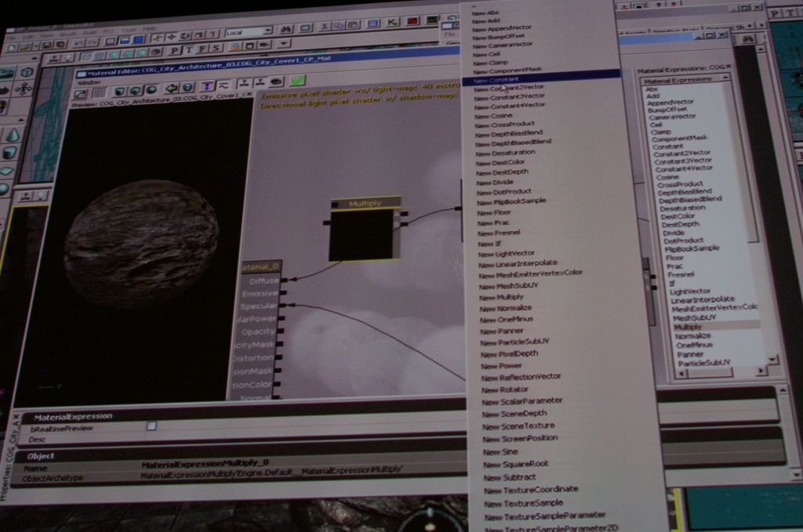Screen dimensions: 803x532
Task: Toggle the P button in the toolbar
Action: pos(174,49)
